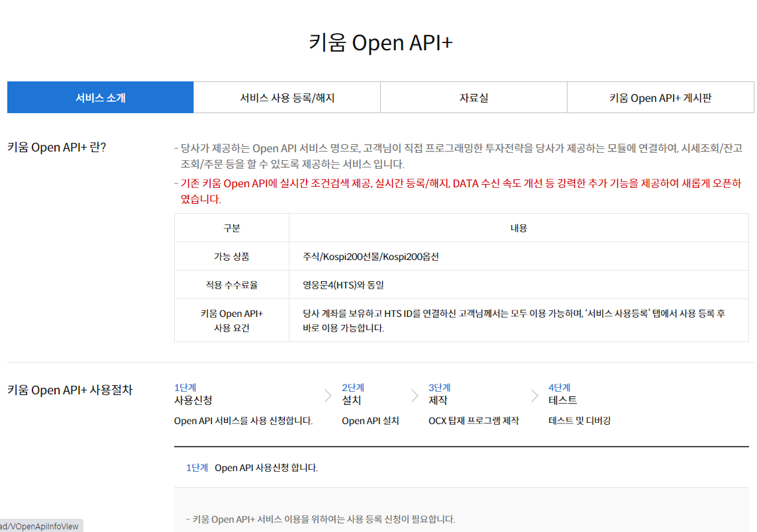This screenshot has width=757, height=532.
Task: Select step 2단계 설치
Action: point(353,394)
